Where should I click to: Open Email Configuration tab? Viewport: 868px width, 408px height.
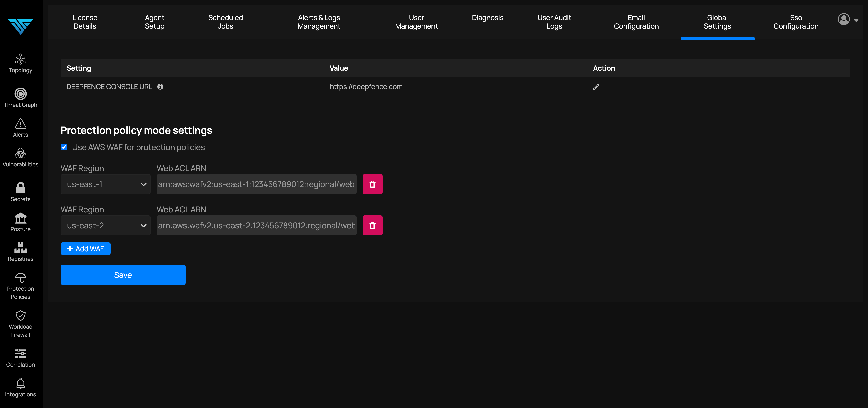coord(636,22)
